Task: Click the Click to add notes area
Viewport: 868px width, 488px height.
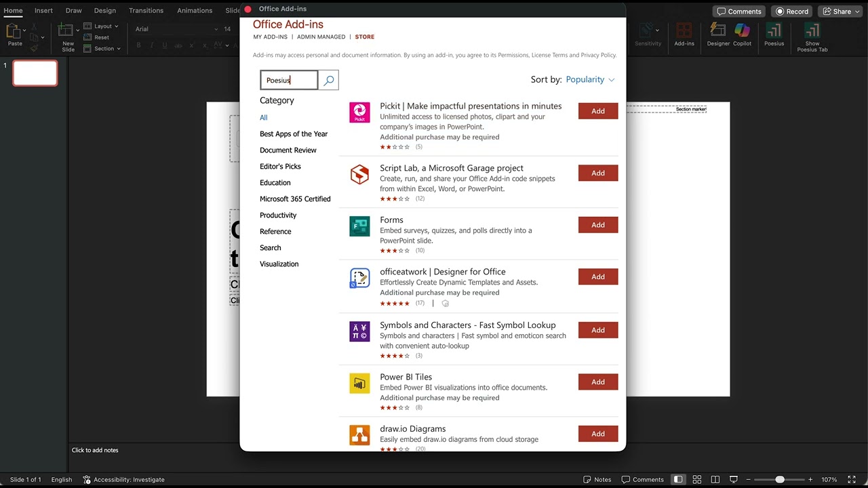Action: pos(95,450)
